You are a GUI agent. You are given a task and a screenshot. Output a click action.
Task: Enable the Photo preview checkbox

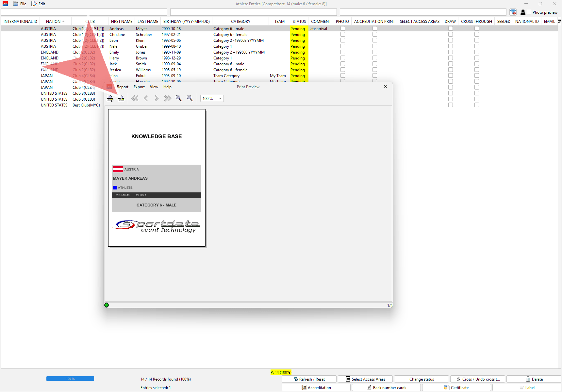tap(529, 12)
